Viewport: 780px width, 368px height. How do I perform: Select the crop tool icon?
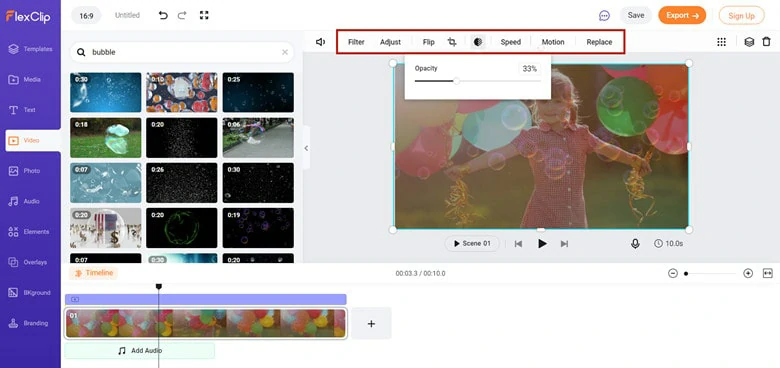tap(452, 42)
